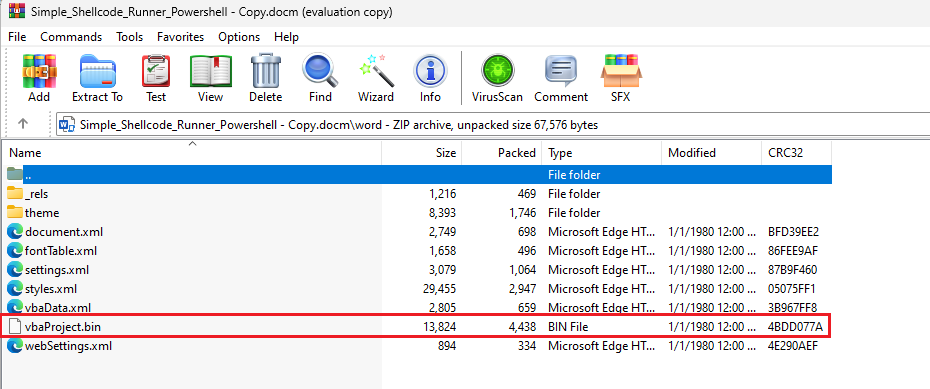The width and height of the screenshot is (930, 389).
Task: Click the Edge icon beside settings.xml
Action: click(x=15, y=270)
